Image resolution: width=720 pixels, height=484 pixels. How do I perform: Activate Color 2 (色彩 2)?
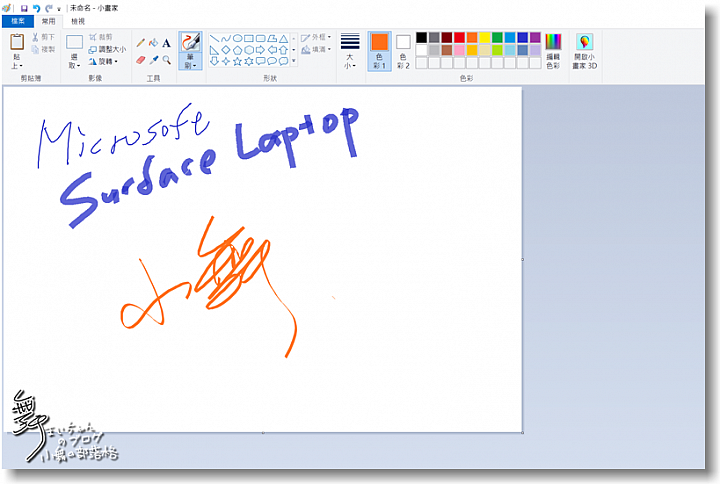(403, 51)
